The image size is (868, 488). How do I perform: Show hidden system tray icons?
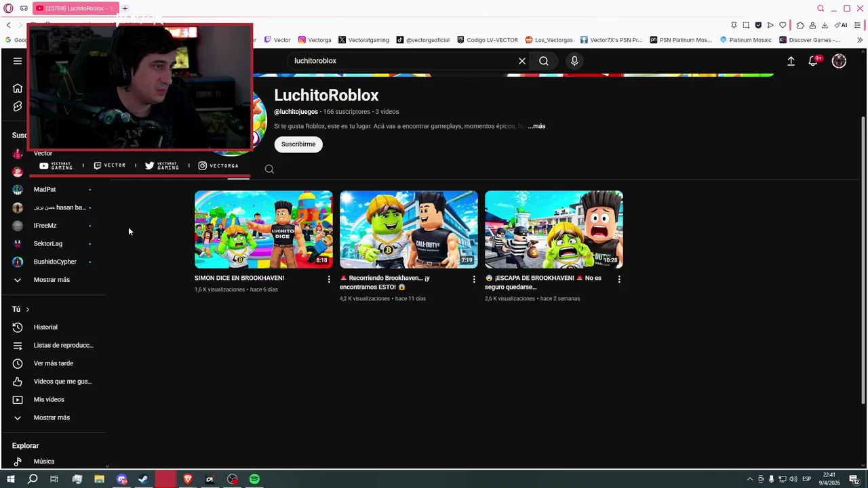(749, 479)
